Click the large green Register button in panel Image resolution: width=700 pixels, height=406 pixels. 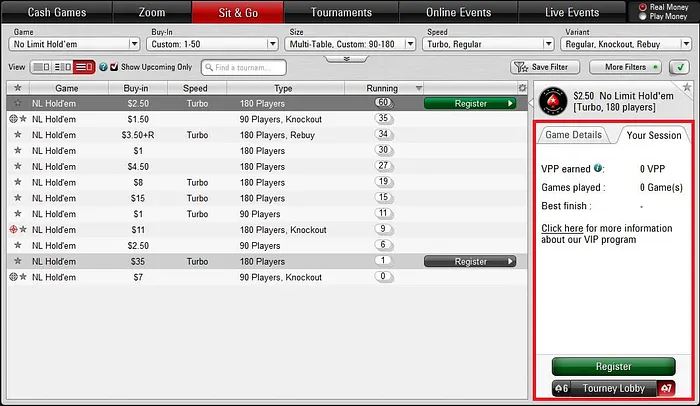pos(613,366)
